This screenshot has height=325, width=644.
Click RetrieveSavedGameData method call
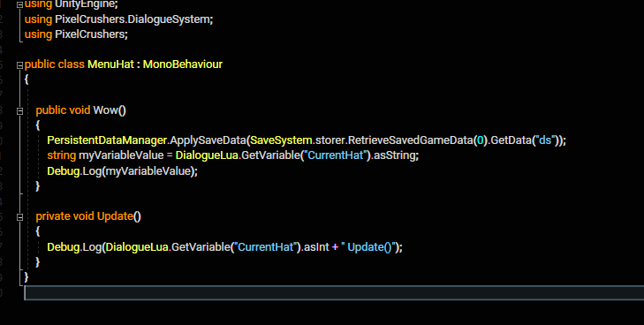coord(410,140)
